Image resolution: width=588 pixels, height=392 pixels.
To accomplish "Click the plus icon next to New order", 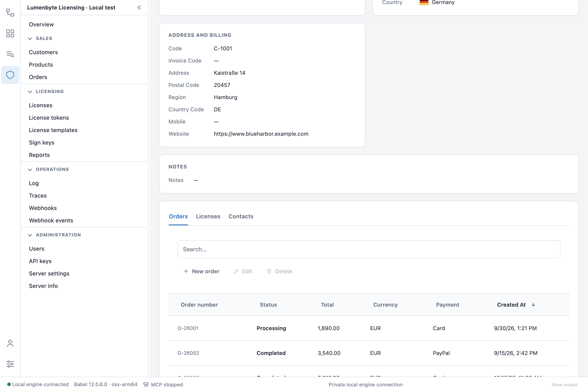I will pyautogui.click(x=186, y=271).
